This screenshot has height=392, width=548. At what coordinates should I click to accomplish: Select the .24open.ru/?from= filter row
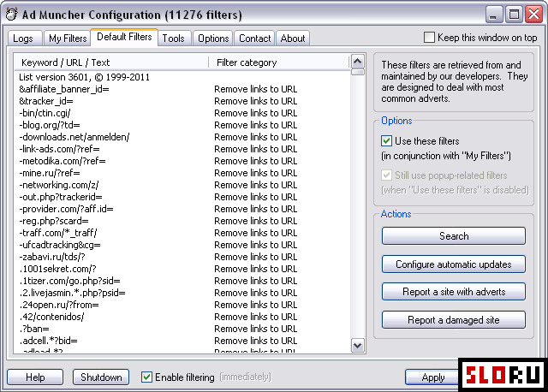coord(182,305)
